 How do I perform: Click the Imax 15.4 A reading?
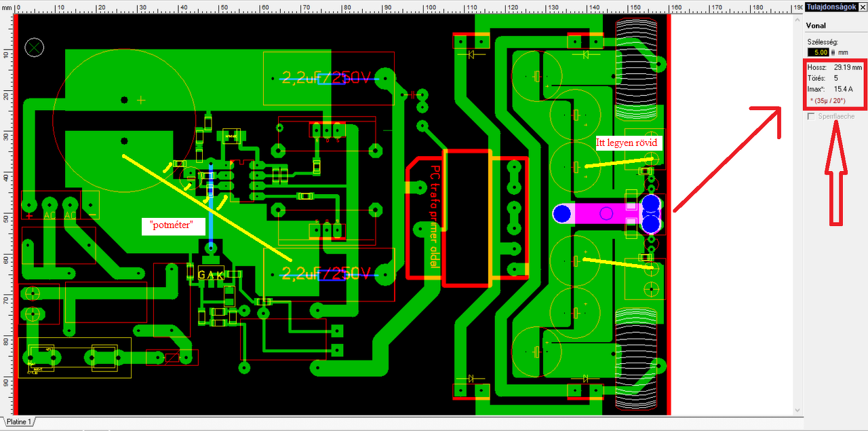click(x=843, y=90)
